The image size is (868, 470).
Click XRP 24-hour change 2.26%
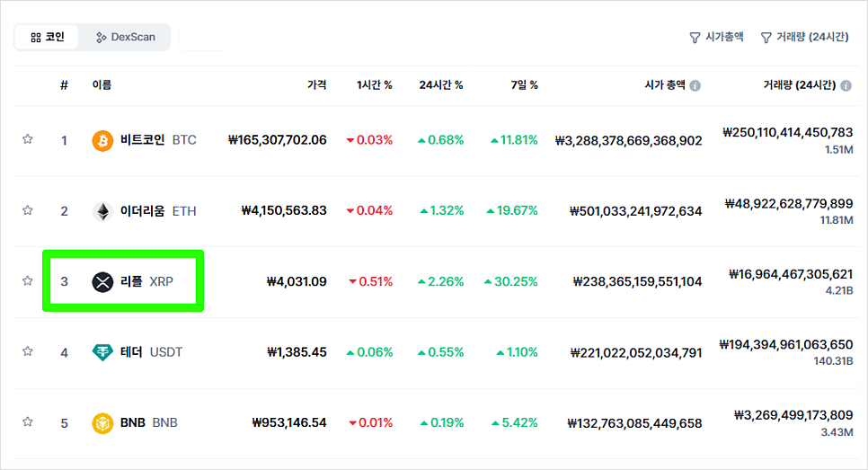pyautogui.click(x=440, y=282)
